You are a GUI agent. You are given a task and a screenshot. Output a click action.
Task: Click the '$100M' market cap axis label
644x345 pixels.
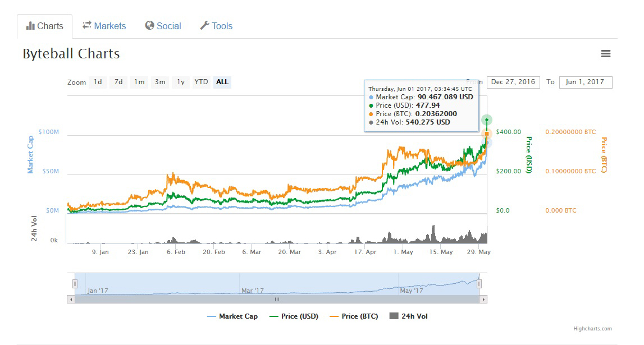(x=48, y=132)
